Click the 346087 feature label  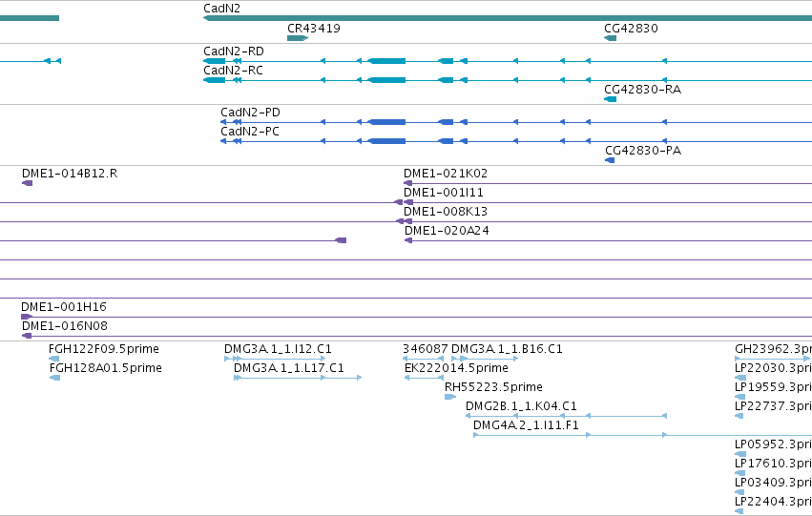tap(426, 349)
